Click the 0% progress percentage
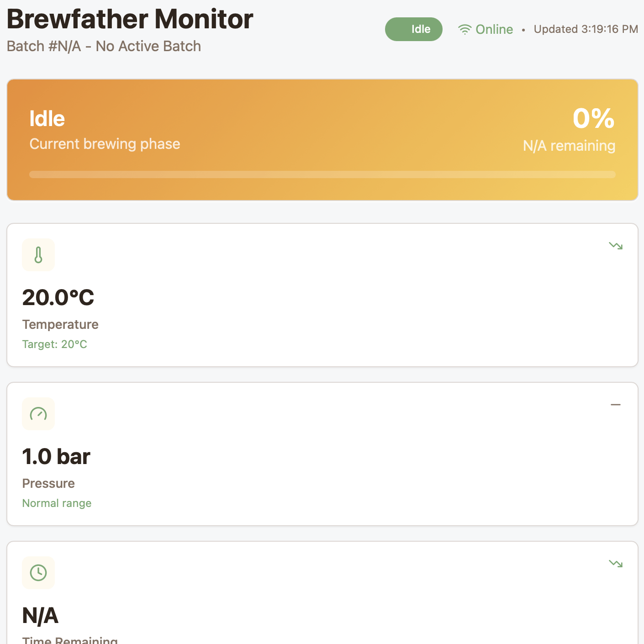644x644 pixels. point(593,118)
